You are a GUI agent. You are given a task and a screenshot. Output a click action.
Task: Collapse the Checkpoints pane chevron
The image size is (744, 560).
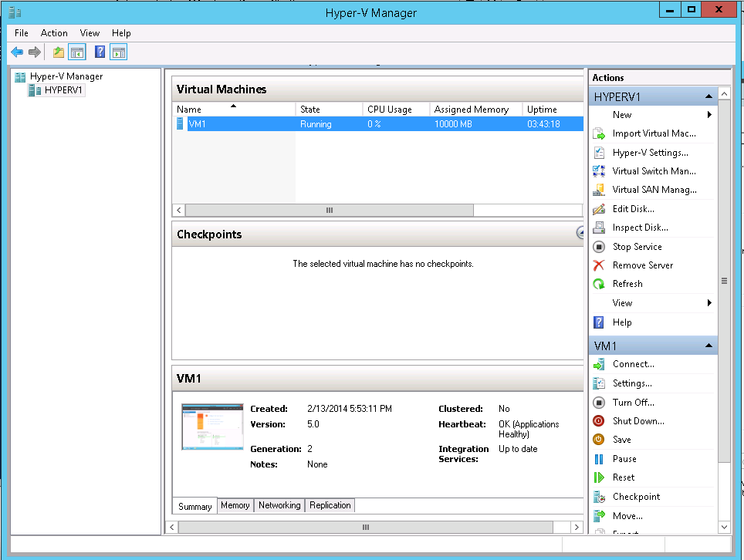click(580, 233)
